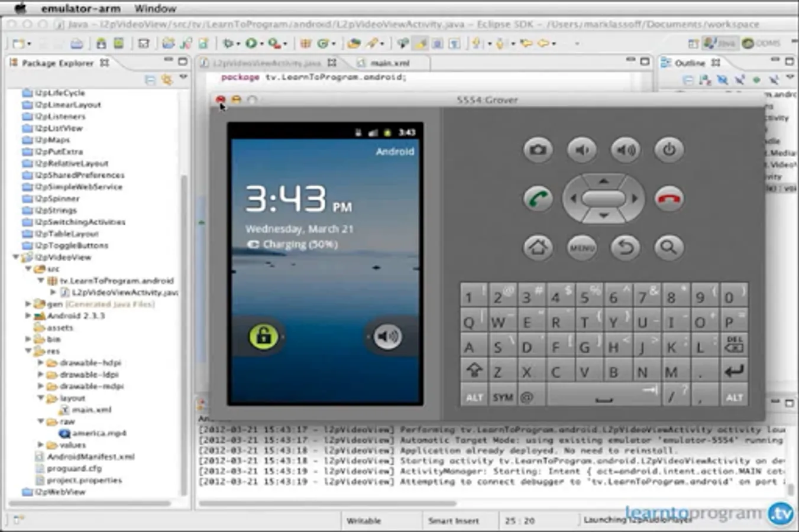Click the emulator power button

669,150
